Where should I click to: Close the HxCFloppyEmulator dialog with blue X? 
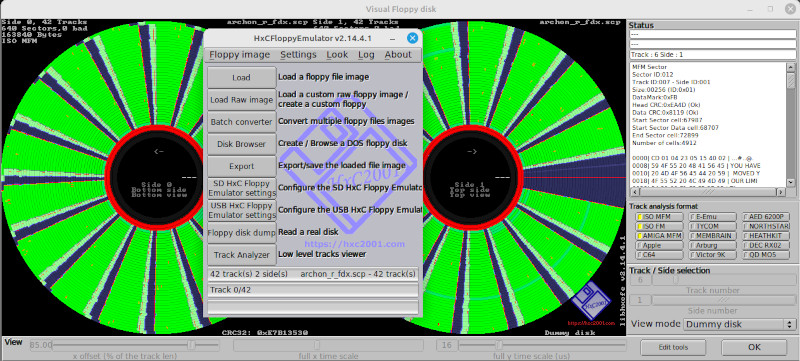point(412,38)
